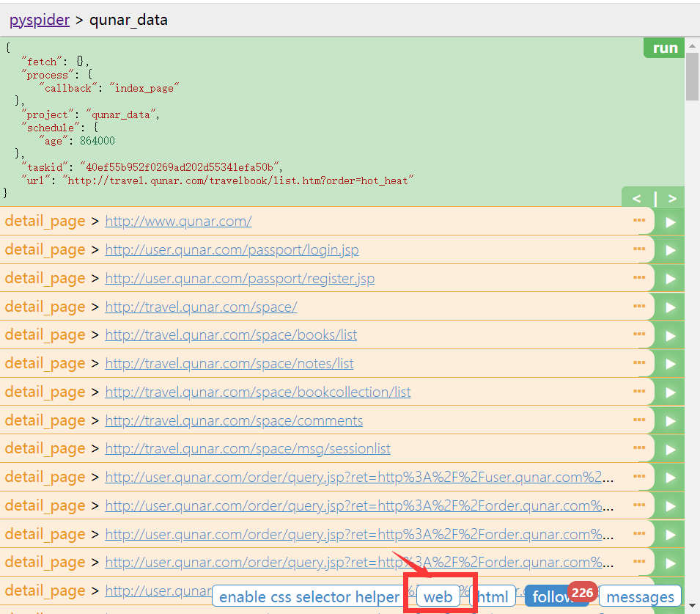Open the travel.qunar.com/space/books/list link
Viewport: 700px width, 614px height.
pyautogui.click(x=231, y=335)
